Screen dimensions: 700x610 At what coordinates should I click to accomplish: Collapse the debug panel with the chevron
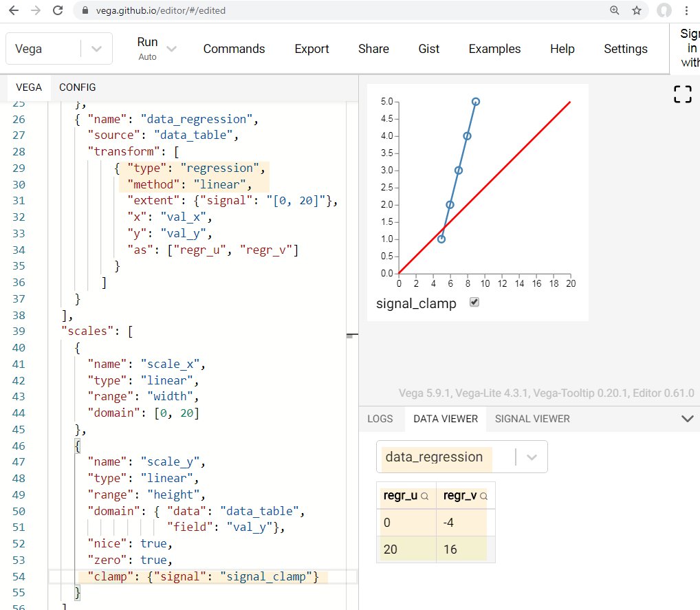[x=688, y=419]
